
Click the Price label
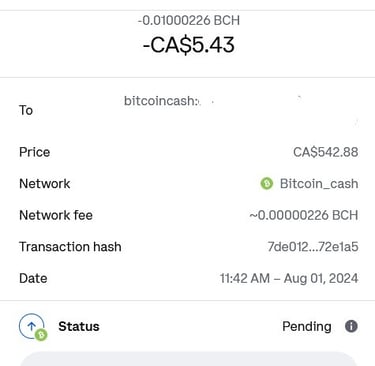point(35,152)
